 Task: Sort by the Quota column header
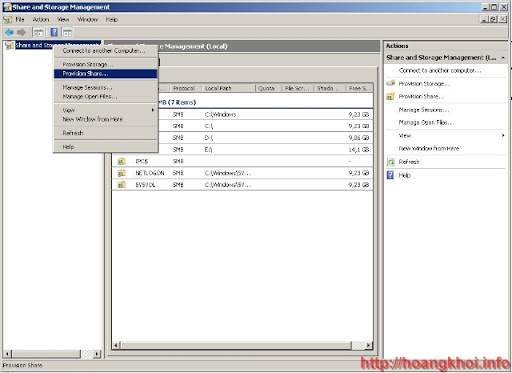pos(268,88)
